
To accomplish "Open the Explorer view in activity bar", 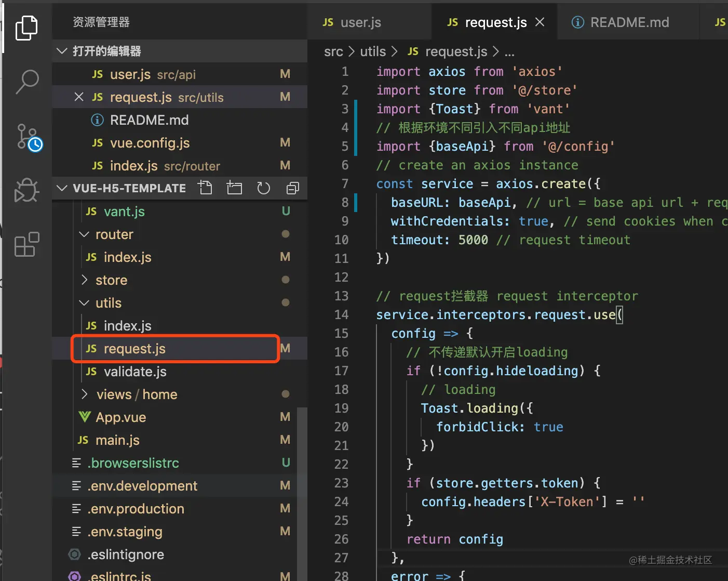I will 26,28.
